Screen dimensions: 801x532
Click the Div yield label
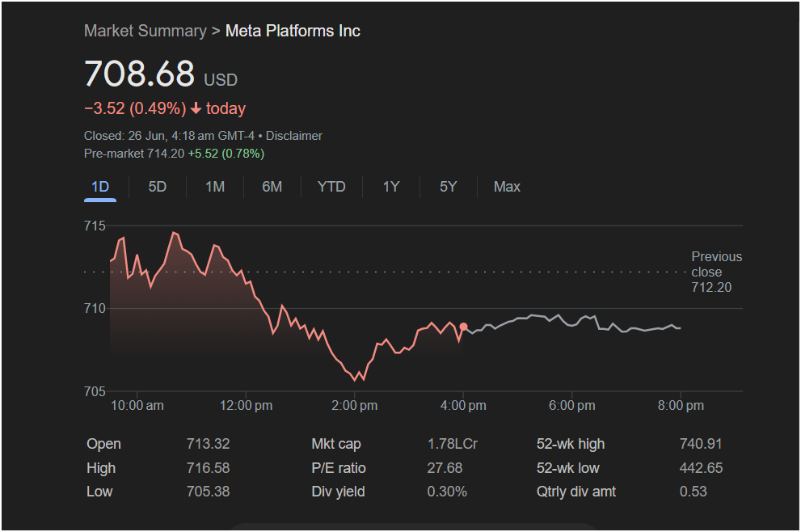pos(338,492)
